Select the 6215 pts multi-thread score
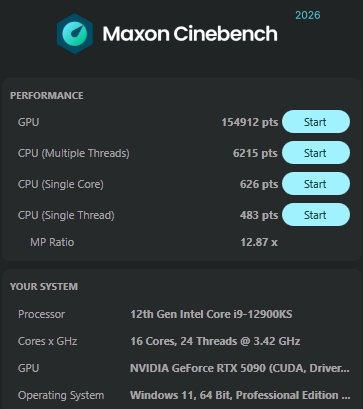Screen dimensions: 363x409 (x=255, y=153)
